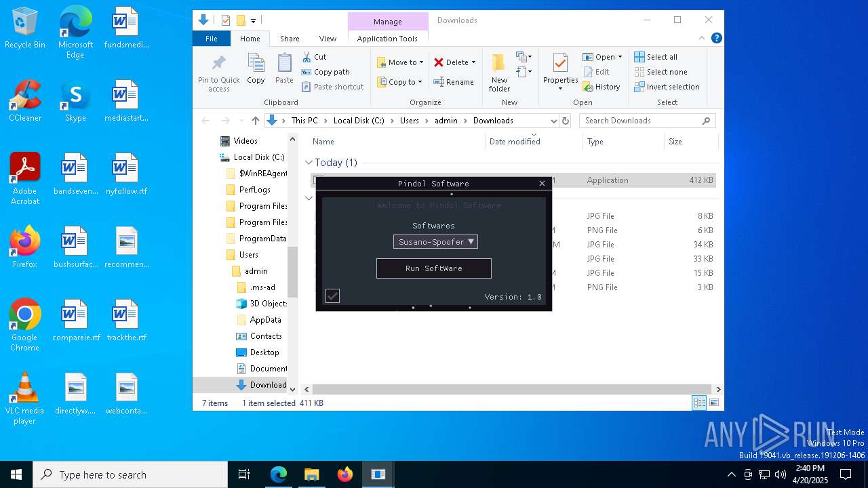Select 3D Objects in navigation tree
The height and width of the screenshot is (488, 868).
262,304
